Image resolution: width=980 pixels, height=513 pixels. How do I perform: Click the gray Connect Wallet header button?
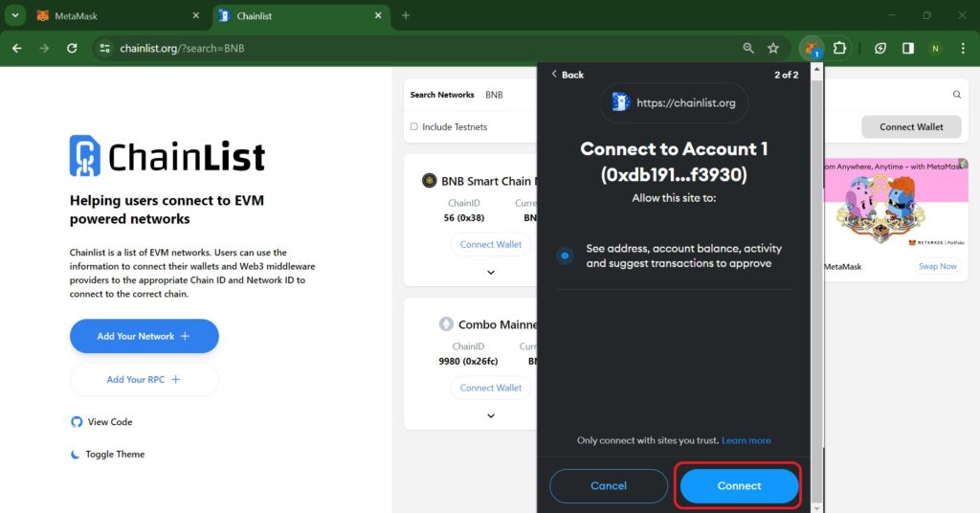point(911,127)
